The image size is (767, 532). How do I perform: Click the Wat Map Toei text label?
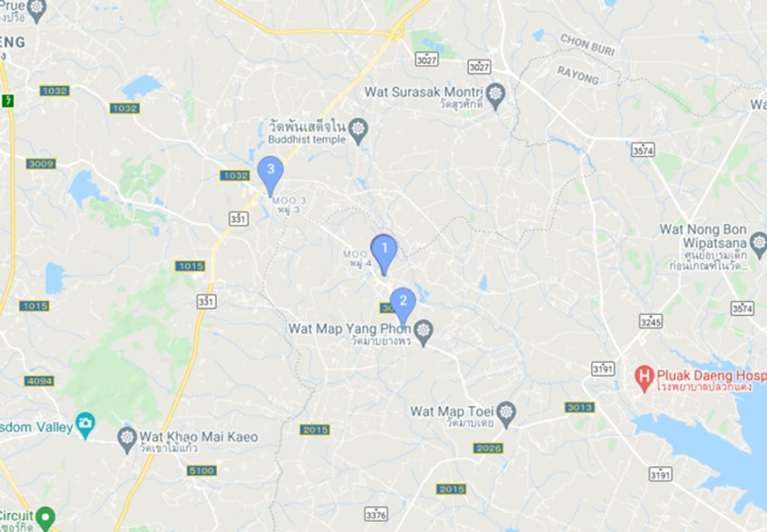pyautogui.click(x=452, y=412)
